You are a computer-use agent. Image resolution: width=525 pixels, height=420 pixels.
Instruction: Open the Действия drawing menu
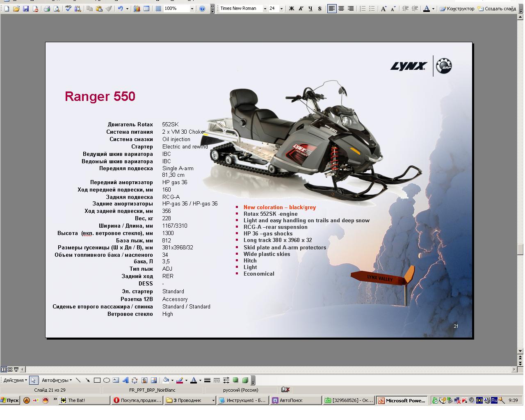15,380
